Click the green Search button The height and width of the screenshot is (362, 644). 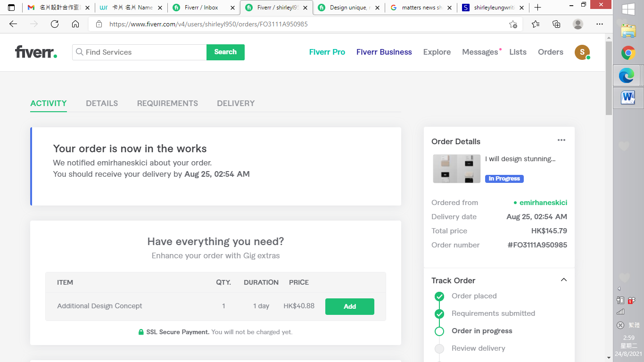tap(225, 52)
